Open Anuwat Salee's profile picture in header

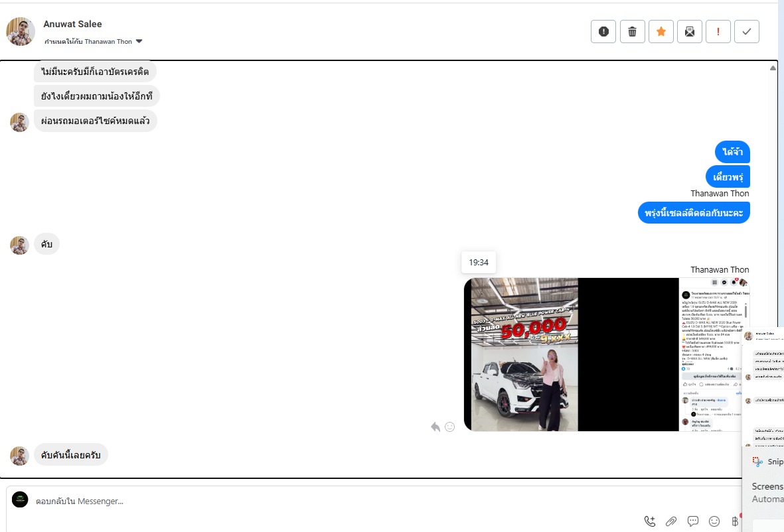[x=21, y=31]
